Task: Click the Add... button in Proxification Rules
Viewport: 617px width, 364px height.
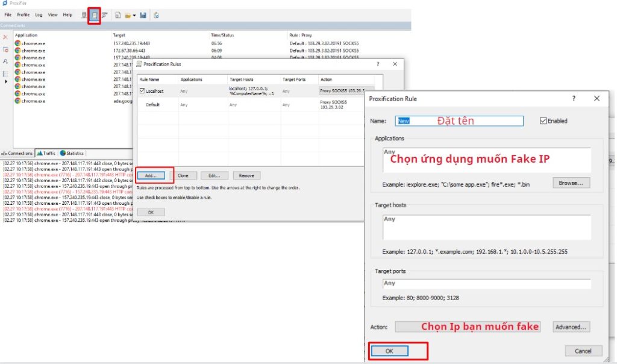Action: (x=151, y=175)
